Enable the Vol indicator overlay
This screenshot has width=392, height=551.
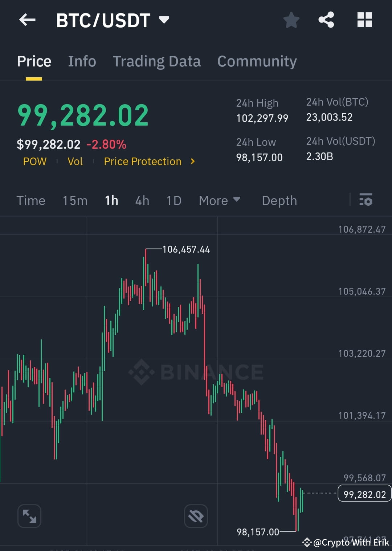[75, 162]
